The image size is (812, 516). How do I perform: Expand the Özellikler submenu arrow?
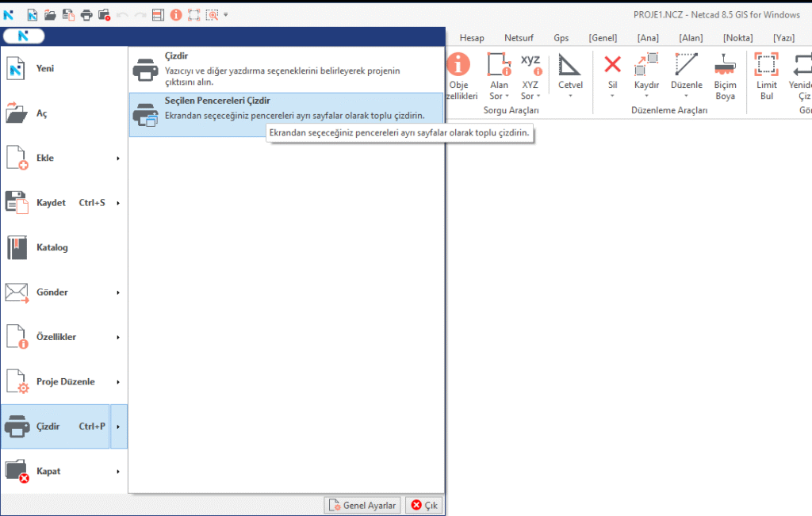[118, 338]
